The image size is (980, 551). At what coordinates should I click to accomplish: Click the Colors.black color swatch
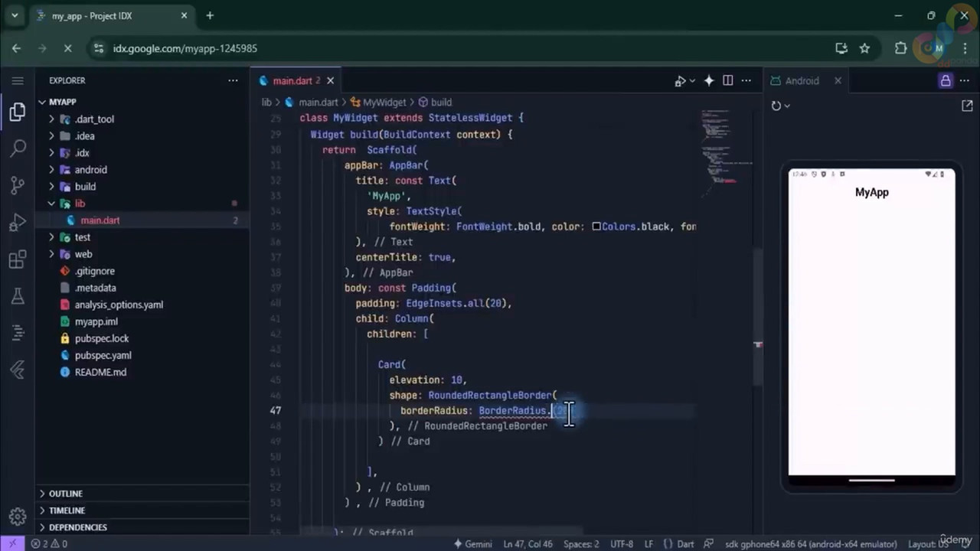pos(596,227)
